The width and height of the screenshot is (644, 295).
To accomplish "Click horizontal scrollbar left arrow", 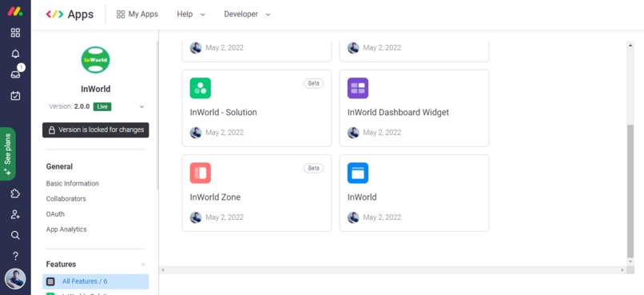I will click(163, 270).
